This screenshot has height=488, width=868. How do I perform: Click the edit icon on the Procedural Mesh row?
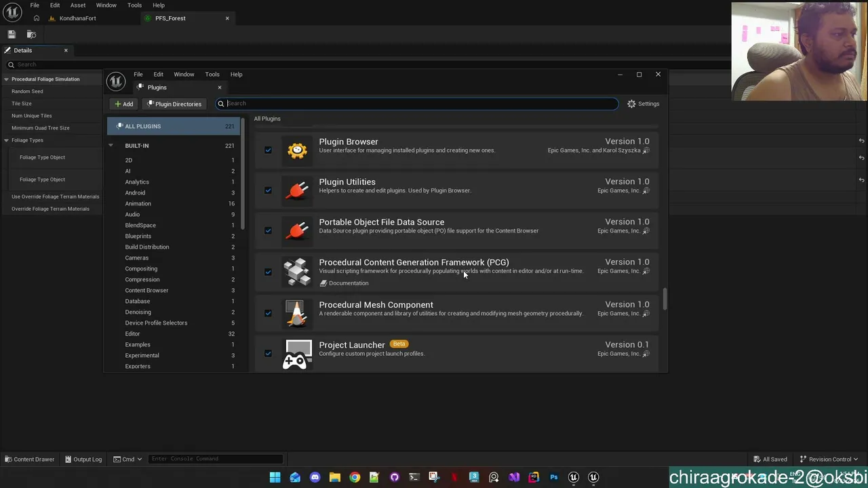coord(646,313)
